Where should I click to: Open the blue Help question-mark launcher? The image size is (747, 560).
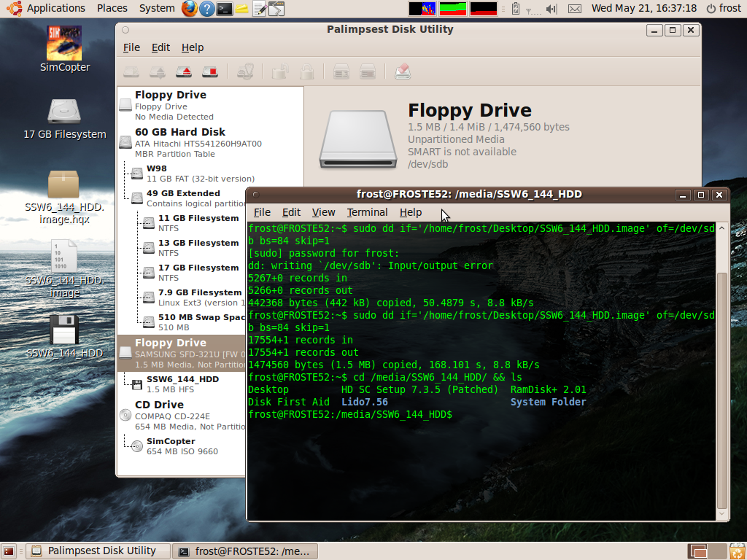[x=206, y=9]
